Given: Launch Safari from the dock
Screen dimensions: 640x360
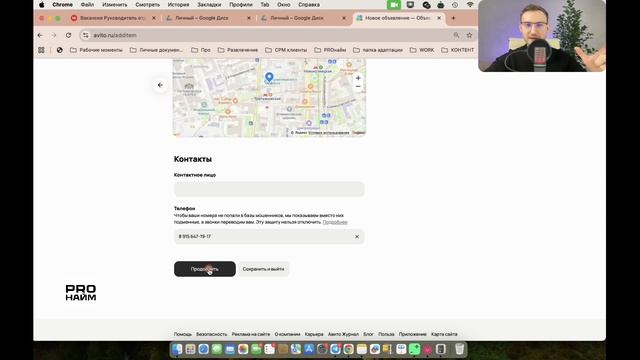Looking at the screenshot, I should click(204, 349).
